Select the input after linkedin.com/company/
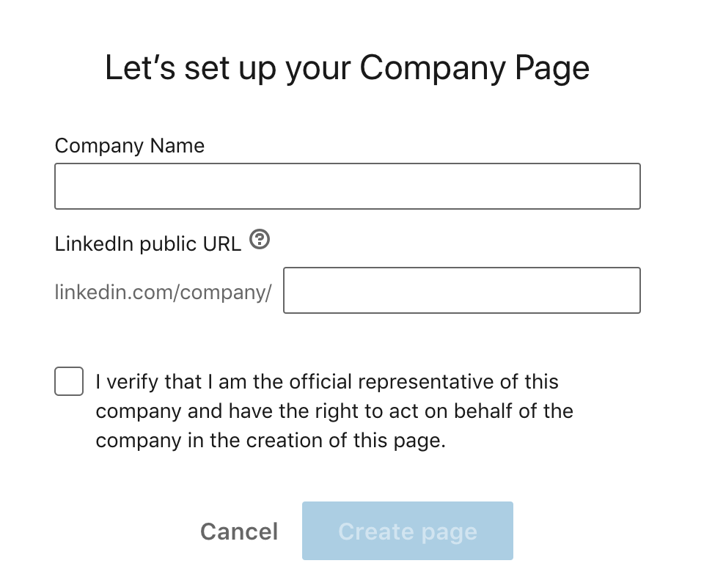 click(x=461, y=290)
